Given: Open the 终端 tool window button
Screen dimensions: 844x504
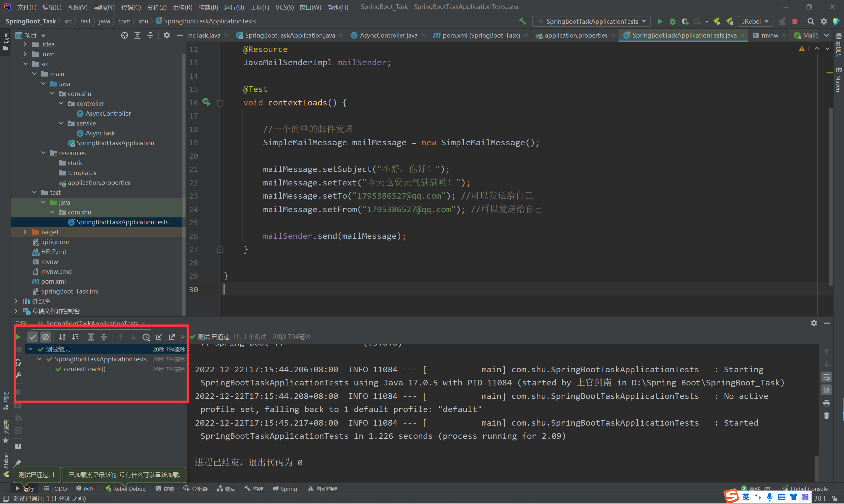Looking at the screenshot, I should pyautogui.click(x=165, y=489).
